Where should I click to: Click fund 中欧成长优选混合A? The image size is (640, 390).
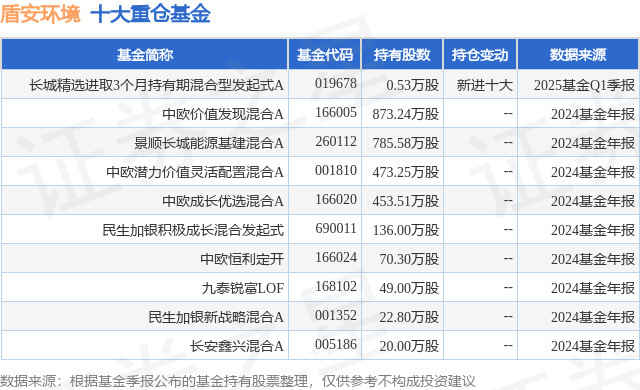[x=223, y=201]
